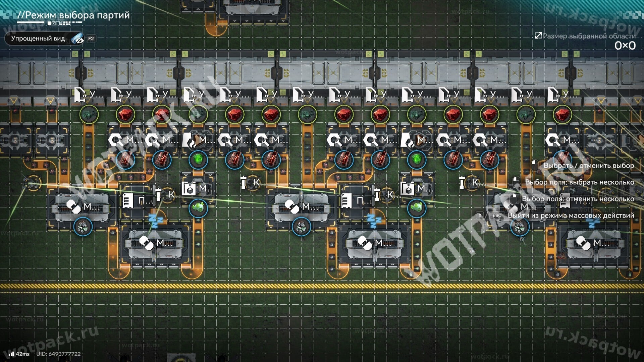Select the leftmost green ore circle icon
The height and width of the screenshot is (362, 644).
pos(89,115)
